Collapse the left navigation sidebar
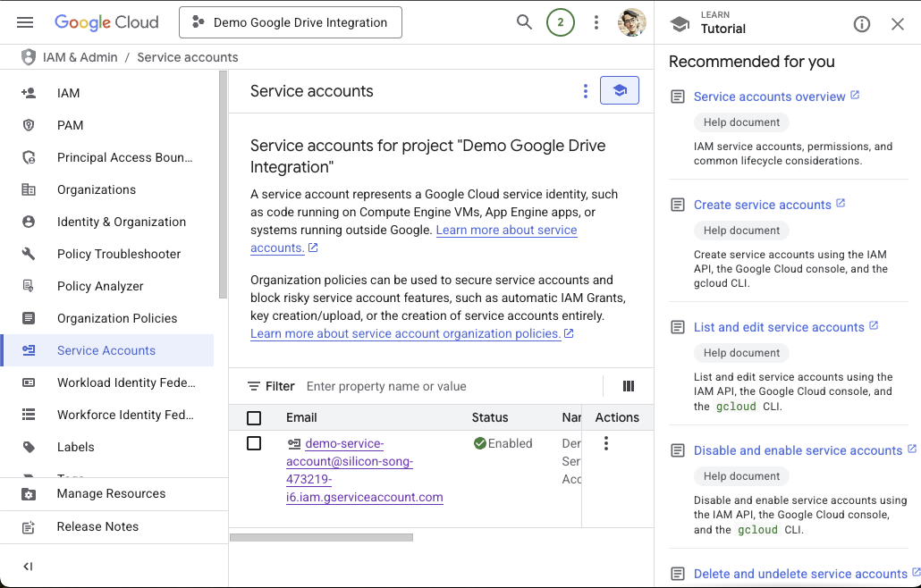 pyautogui.click(x=28, y=567)
